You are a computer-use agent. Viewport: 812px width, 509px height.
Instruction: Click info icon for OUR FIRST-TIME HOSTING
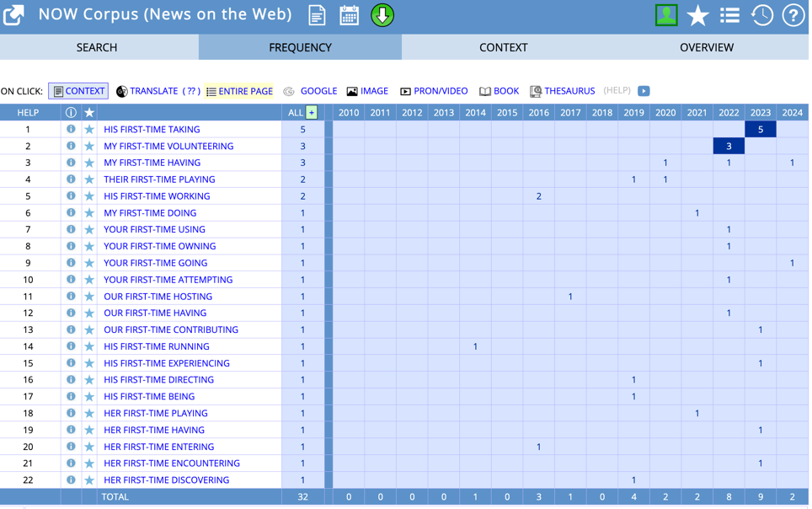pos(71,296)
